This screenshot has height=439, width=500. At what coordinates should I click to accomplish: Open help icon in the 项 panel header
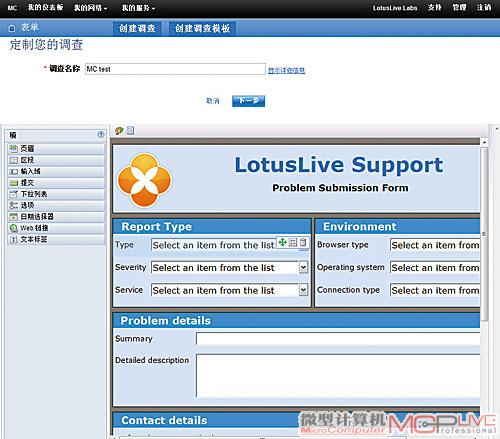[101, 134]
